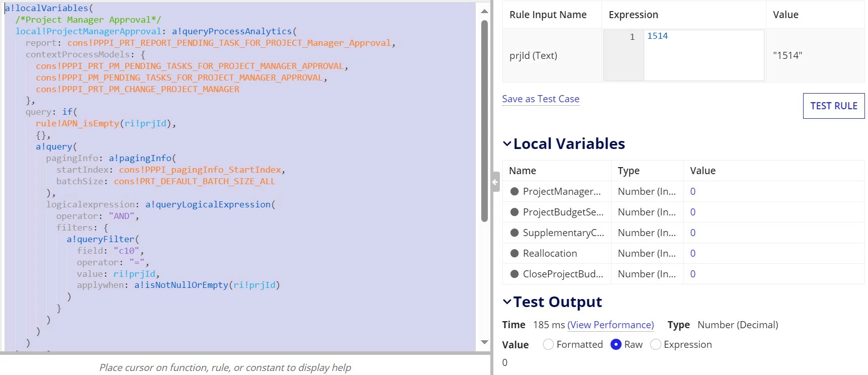This screenshot has height=375, width=868.
Task: Click the a!localVariables function in the editor
Action: click(x=46, y=8)
